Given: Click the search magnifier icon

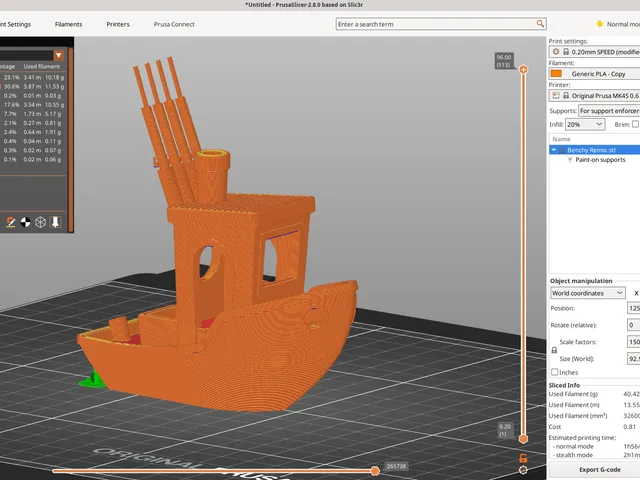Looking at the screenshot, I should point(540,24).
